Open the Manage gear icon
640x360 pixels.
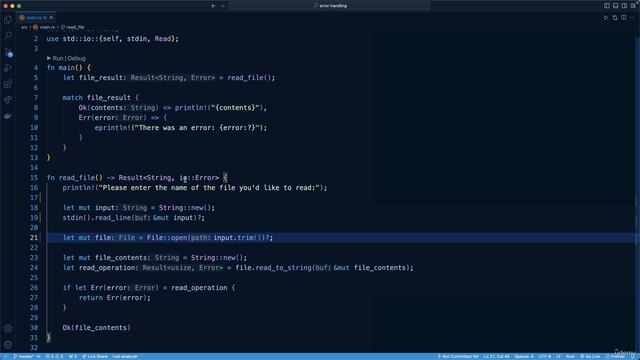click(x=8, y=344)
